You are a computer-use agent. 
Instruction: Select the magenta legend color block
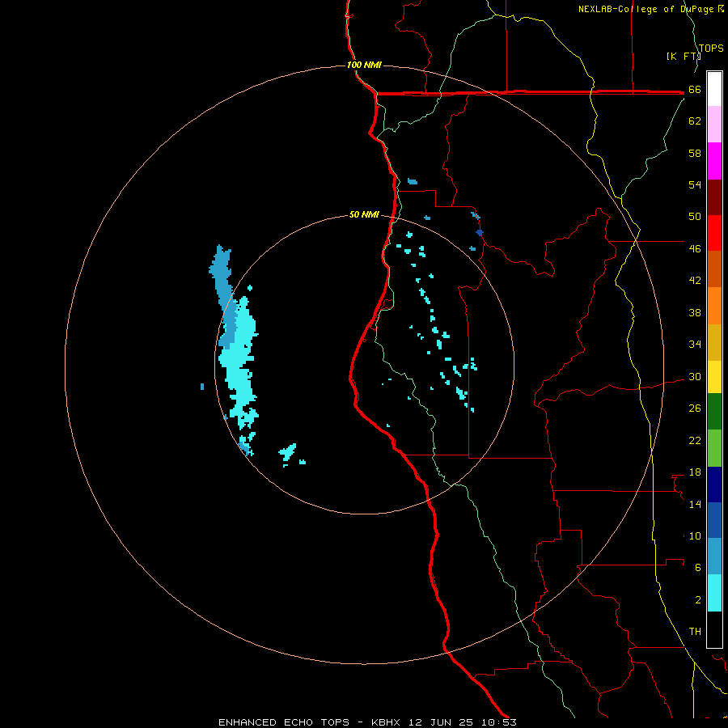coord(714,161)
